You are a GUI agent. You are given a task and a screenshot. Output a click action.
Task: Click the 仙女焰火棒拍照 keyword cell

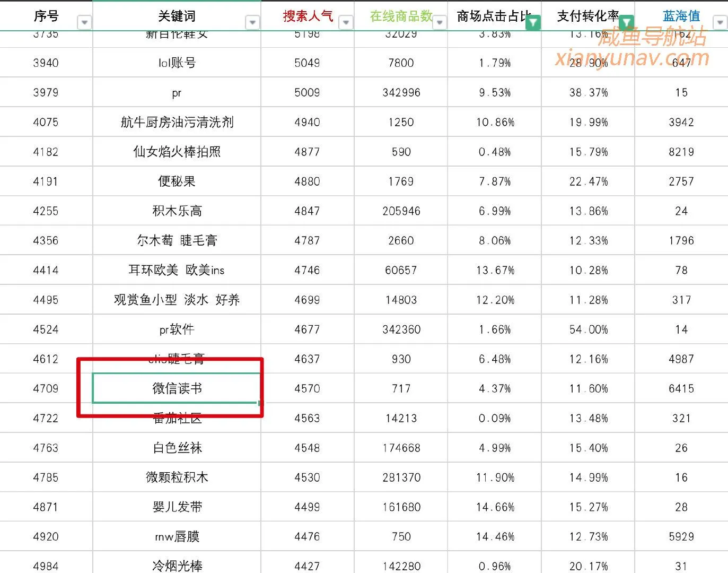tap(177, 152)
